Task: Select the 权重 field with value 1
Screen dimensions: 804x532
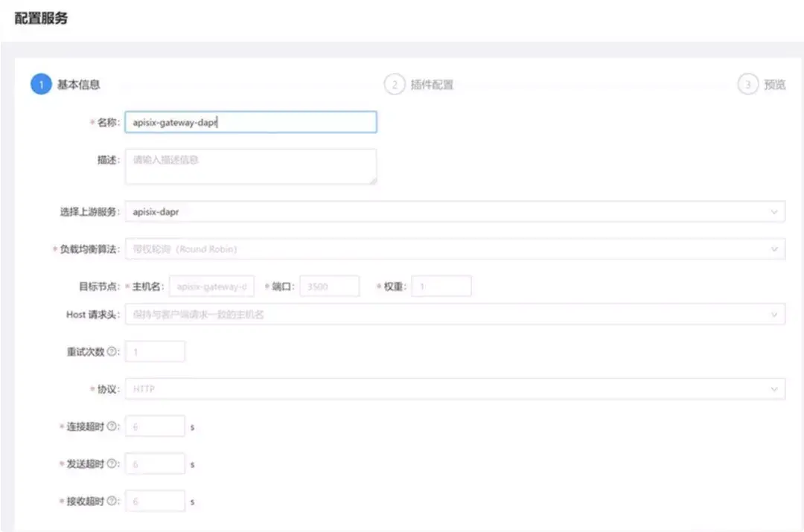Action: 443,286
